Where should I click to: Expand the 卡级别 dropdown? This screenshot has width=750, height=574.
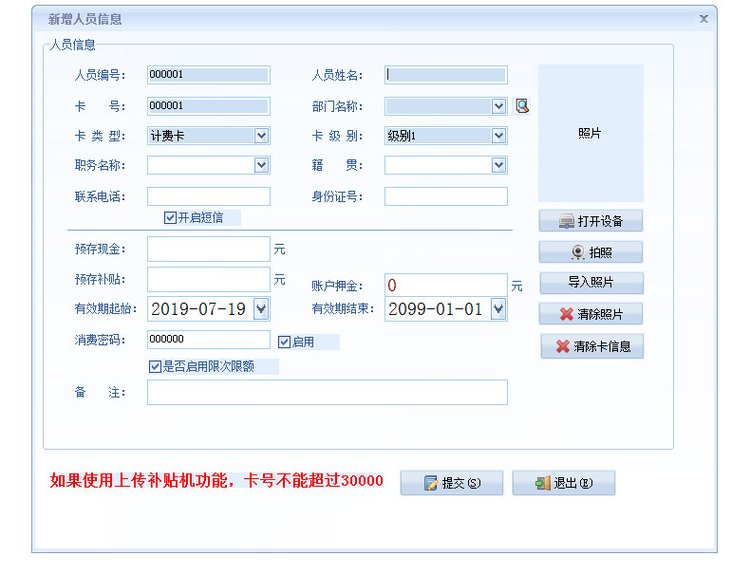[x=498, y=136]
